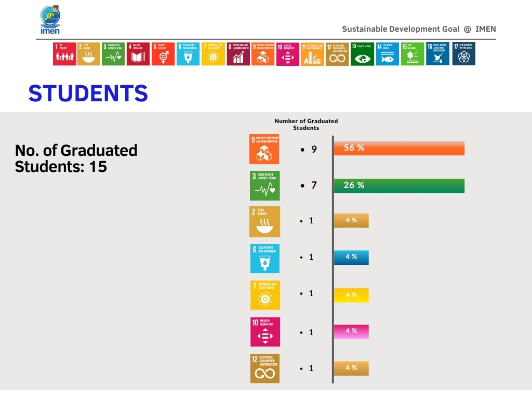Screen dimensions: 532x399
Task: Select the SDG 5 Gender Equality icon
Action: click(163, 54)
